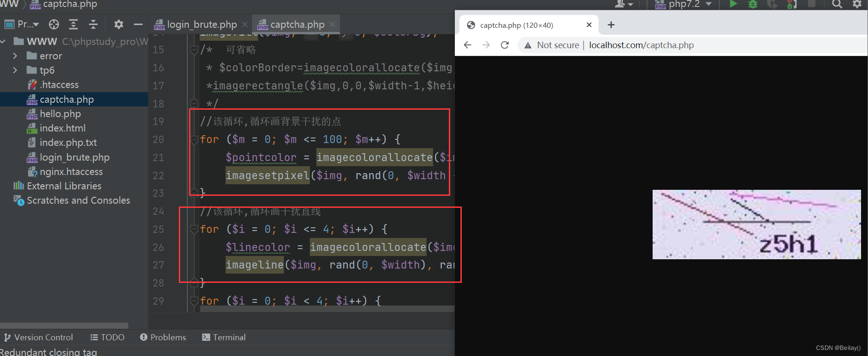This screenshot has height=356, width=868.
Task: Select Scratches and Consoles node
Action: [x=72, y=200]
